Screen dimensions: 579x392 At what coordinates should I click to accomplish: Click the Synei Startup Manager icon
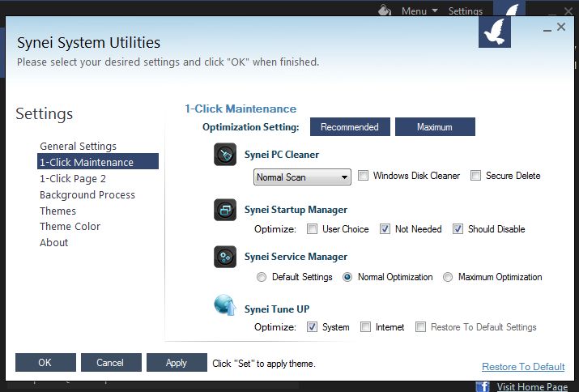pos(226,210)
